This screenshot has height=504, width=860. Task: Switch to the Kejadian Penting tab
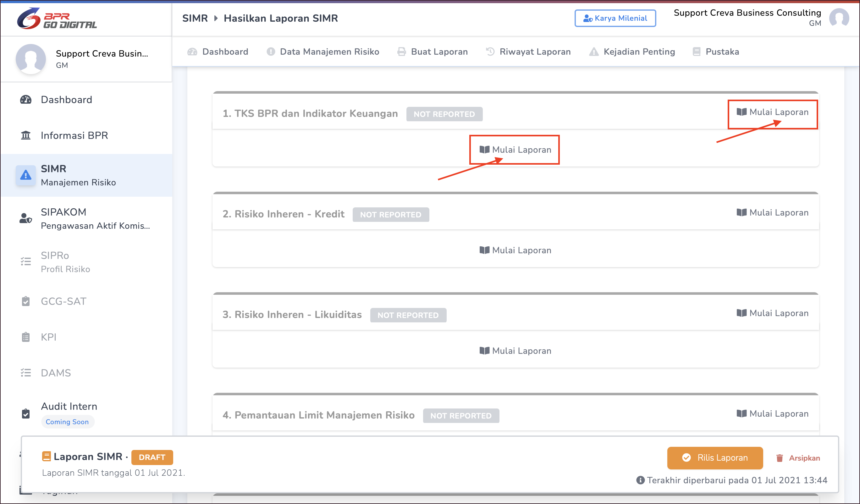click(x=632, y=52)
